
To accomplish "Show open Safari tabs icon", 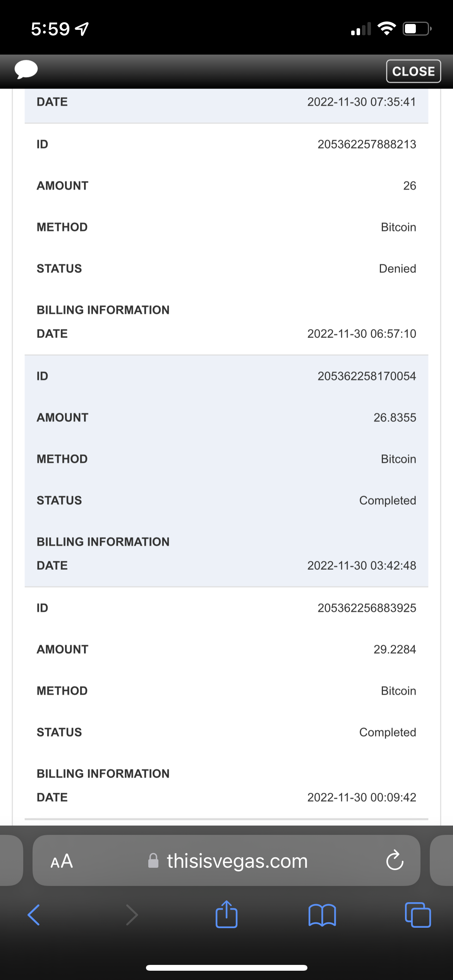I will (x=417, y=915).
